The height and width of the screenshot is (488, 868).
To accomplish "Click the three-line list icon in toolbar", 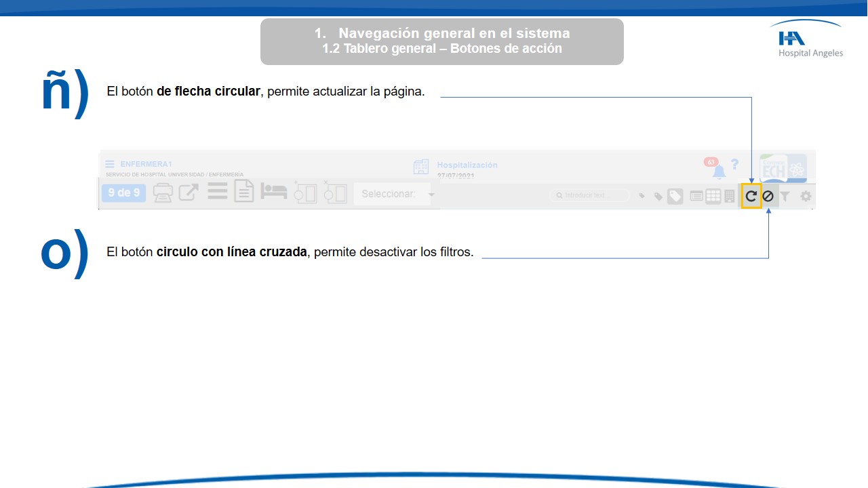I will pos(217,192).
